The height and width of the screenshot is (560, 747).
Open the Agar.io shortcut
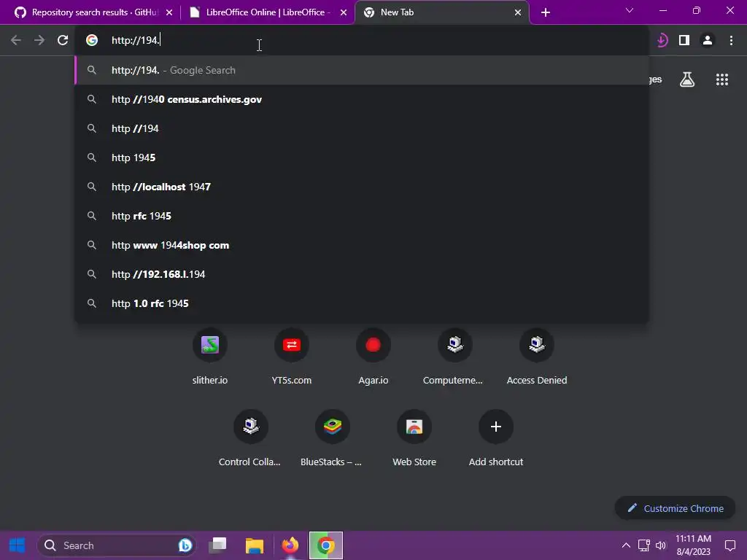coord(373,356)
